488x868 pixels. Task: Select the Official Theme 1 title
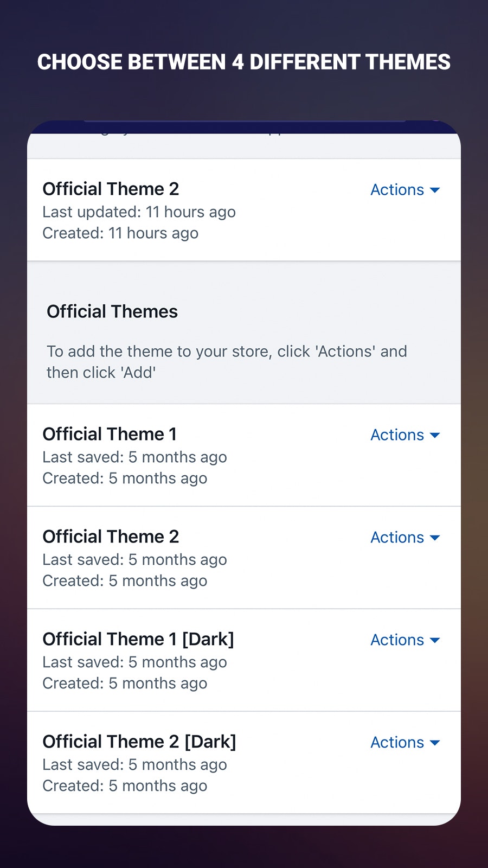[x=110, y=434]
